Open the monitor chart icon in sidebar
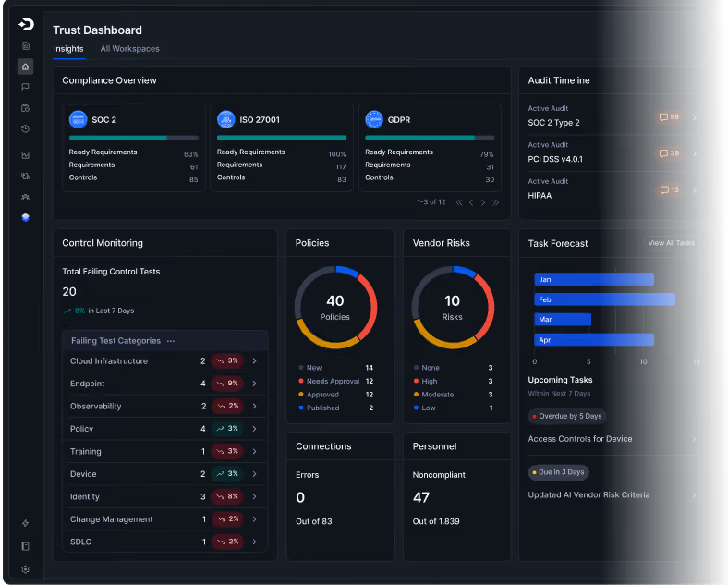The height and width of the screenshot is (585, 728). (x=26, y=155)
